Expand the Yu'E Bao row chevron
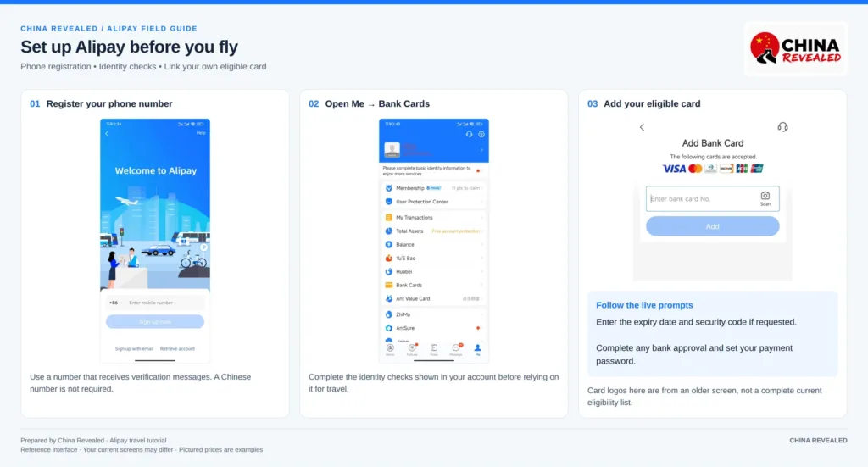The height and width of the screenshot is (467, 868). (x=482, y=258)
